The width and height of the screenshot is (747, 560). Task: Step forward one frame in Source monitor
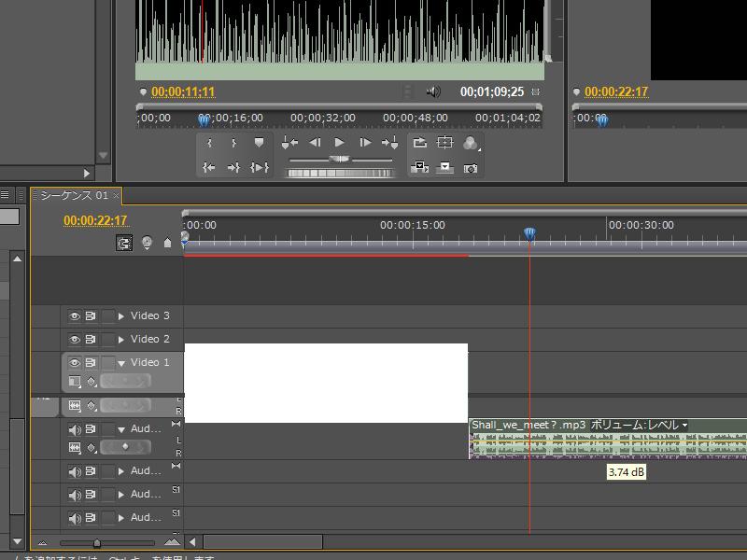pyautogui.click(x=365, y=143)
